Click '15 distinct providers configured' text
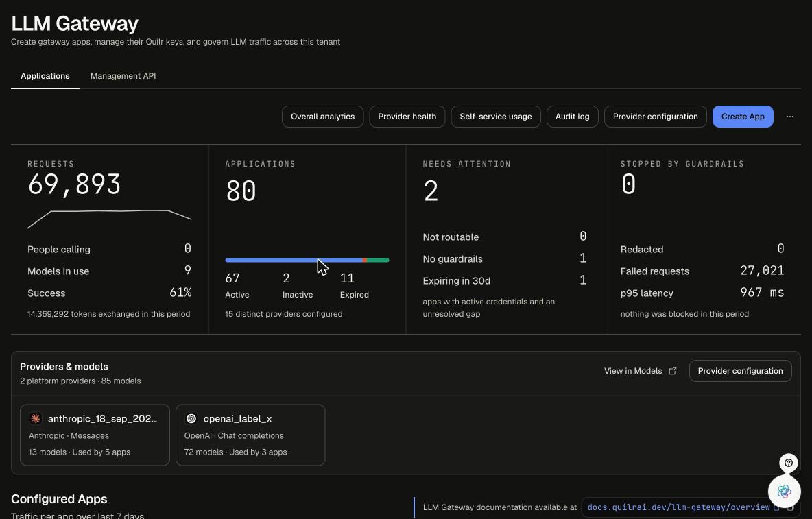This screenshot has width=812, height=519. tap(284, 314)
